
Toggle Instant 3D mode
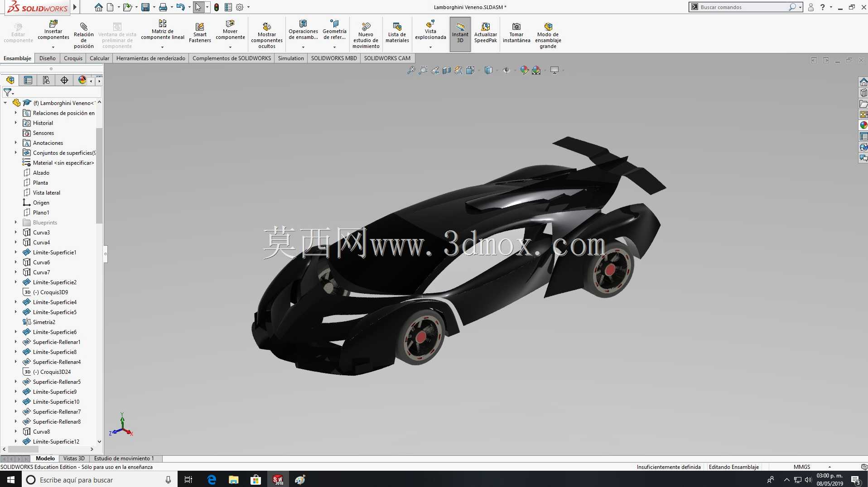pos(460,34)
